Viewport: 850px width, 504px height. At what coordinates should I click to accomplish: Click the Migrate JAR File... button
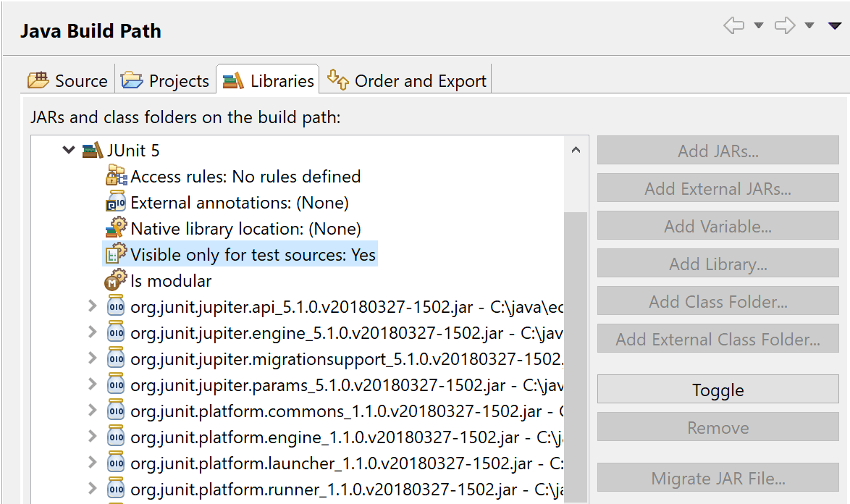click(718, 477)
